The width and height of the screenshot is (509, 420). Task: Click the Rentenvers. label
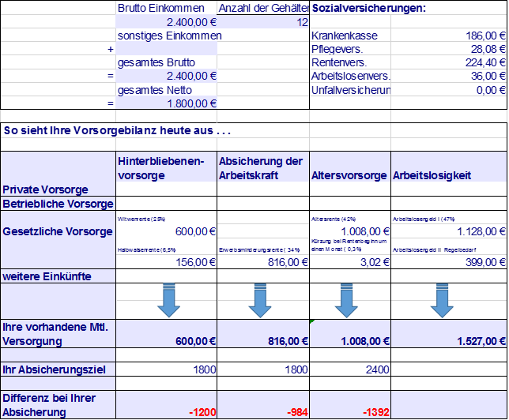pos(339,62)
